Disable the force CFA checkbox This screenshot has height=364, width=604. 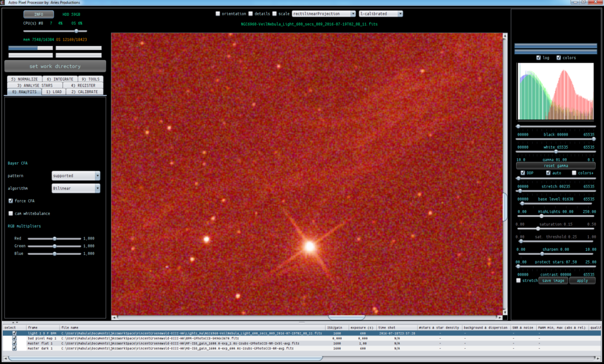coord(11,201)
